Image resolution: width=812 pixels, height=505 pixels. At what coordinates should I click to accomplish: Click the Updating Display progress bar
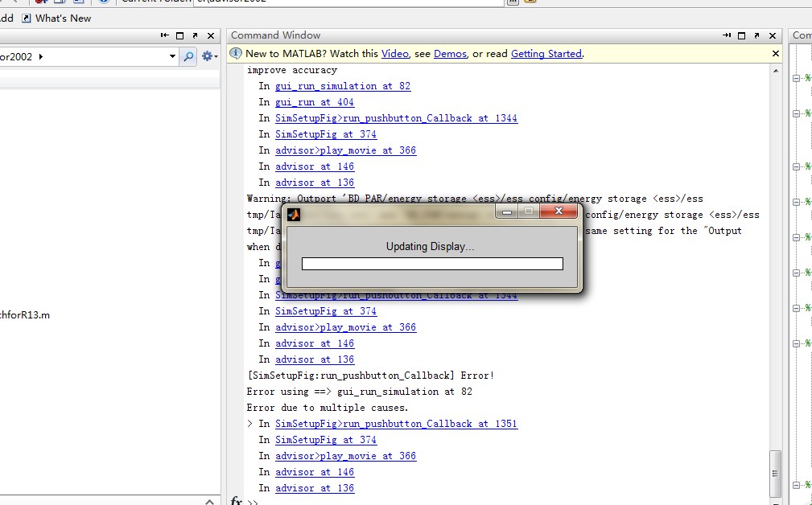[x=432, y=264]
